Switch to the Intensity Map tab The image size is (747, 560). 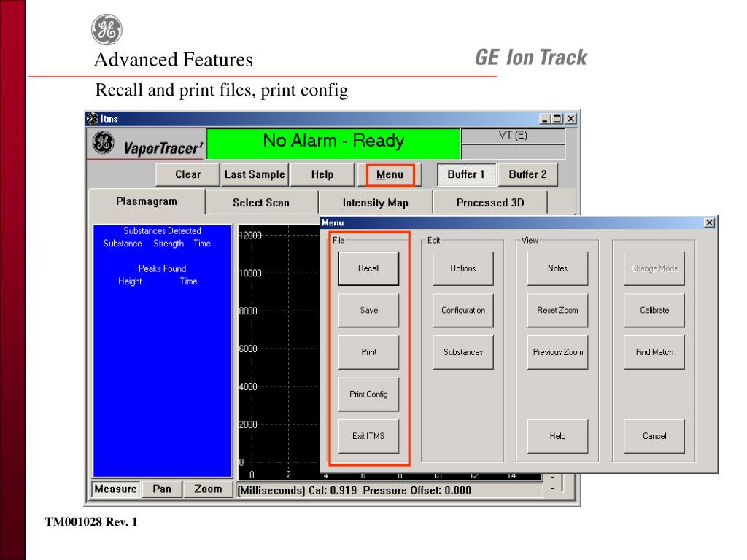point(376,203)
